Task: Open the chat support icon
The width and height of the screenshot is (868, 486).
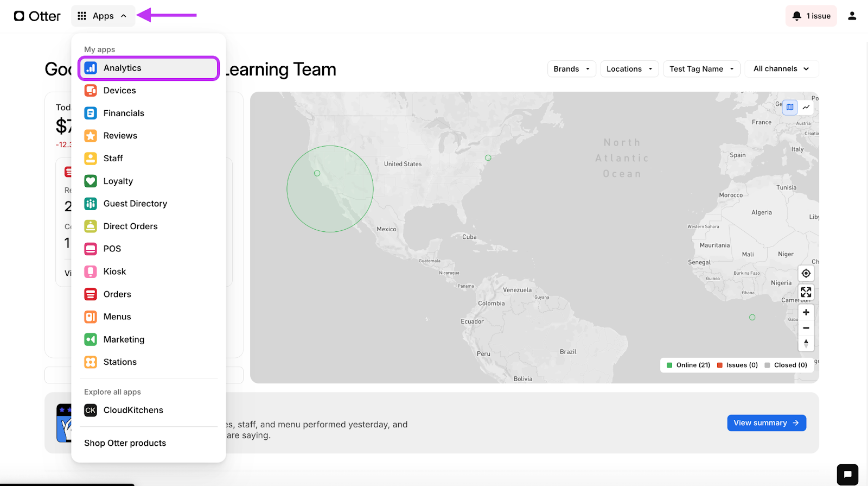Action: 847,474
